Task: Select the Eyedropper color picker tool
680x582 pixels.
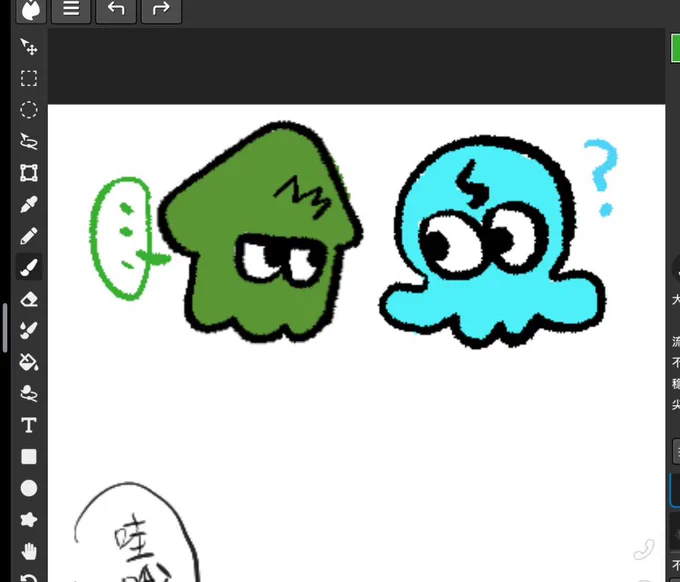Action: coord(29,205)
